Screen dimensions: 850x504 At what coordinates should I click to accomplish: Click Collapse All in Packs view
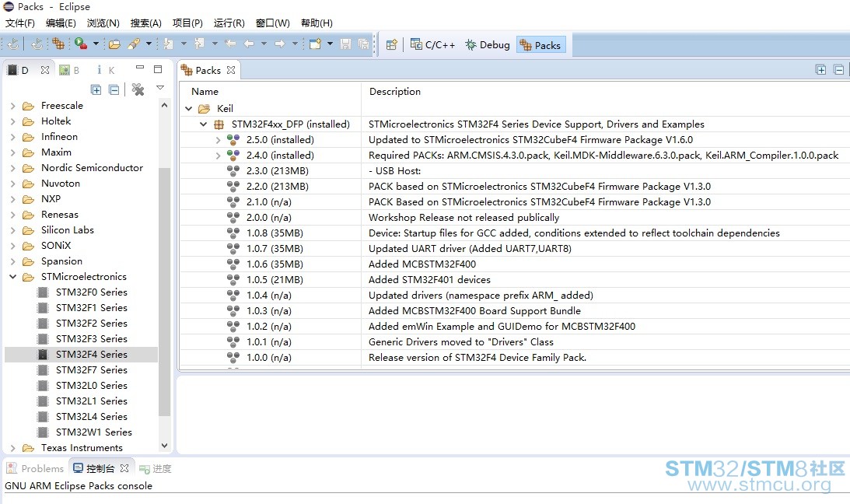(838, 69)
